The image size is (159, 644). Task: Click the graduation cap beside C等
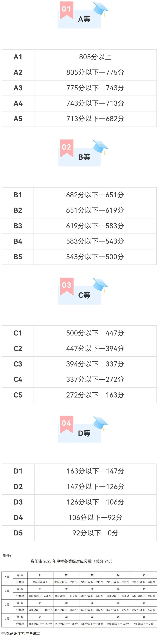pyautogui.click(x=101, y=285)
